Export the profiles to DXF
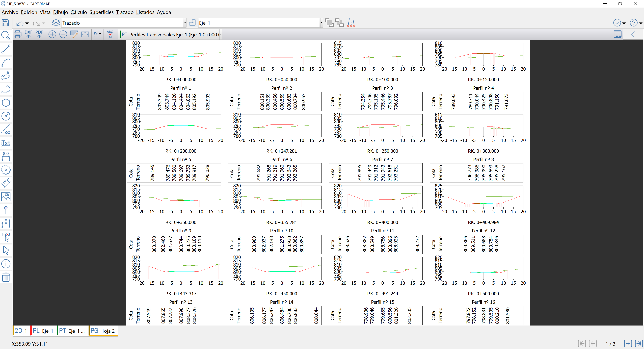The image size is (644, 349). 28,34
